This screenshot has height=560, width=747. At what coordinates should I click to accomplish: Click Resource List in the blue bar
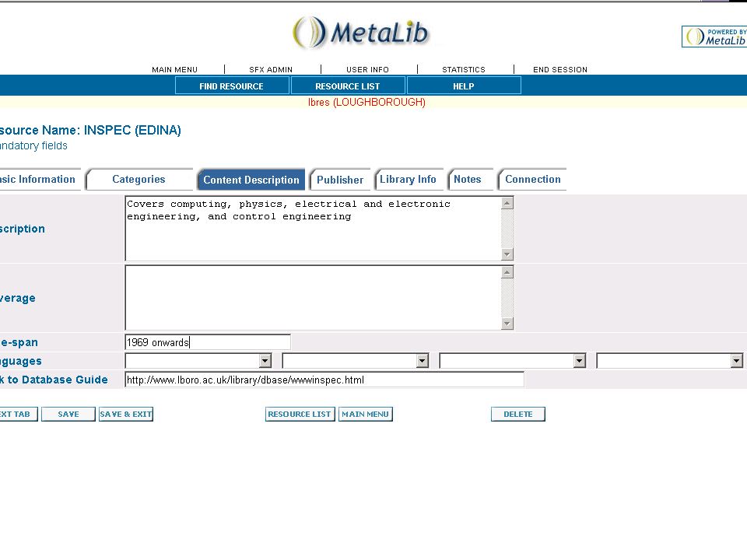click(348, 86)
